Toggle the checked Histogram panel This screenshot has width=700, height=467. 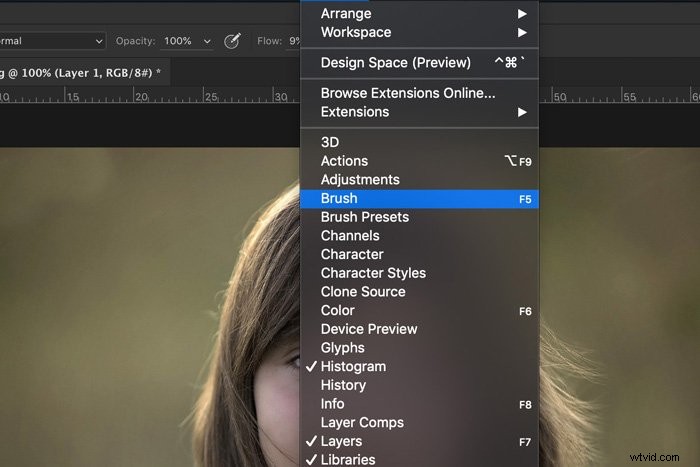click(x=419, y=367)
